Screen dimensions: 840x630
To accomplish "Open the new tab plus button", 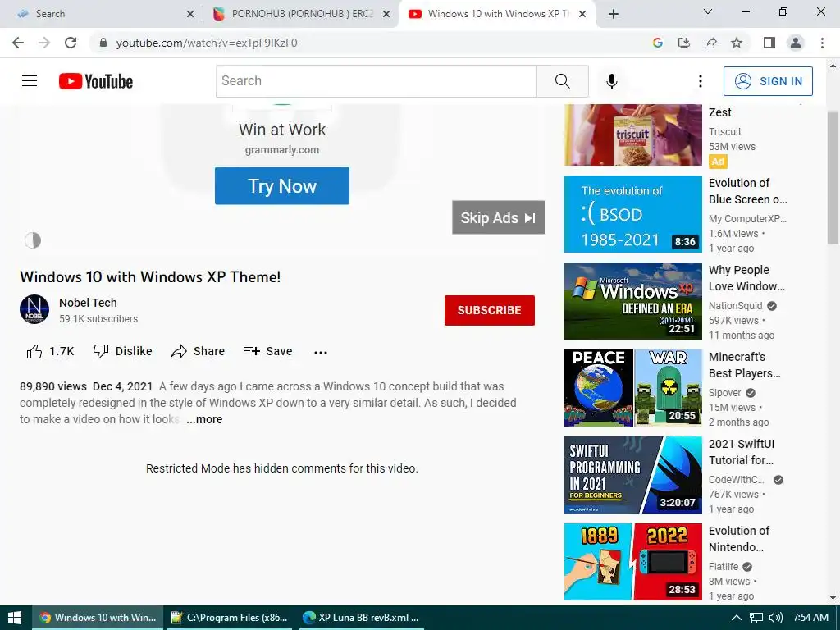I will (x=614, y=14).
